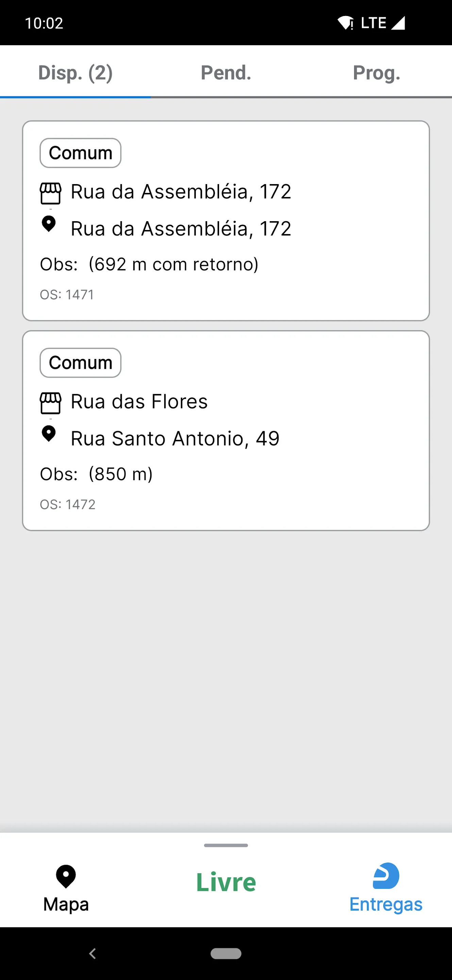
Task: Select the Rua das Flores pickup address
Action: pyautogui.click(x=139, y=402)
